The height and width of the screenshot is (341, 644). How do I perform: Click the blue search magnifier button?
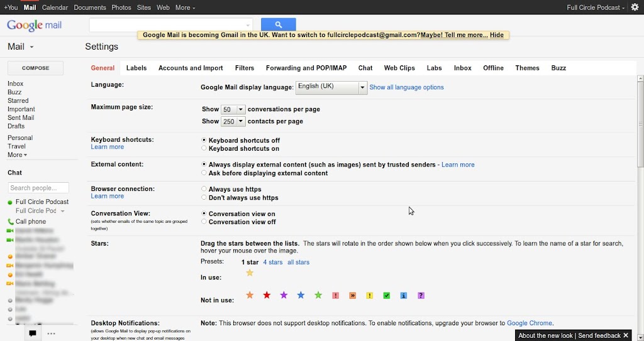278,24
